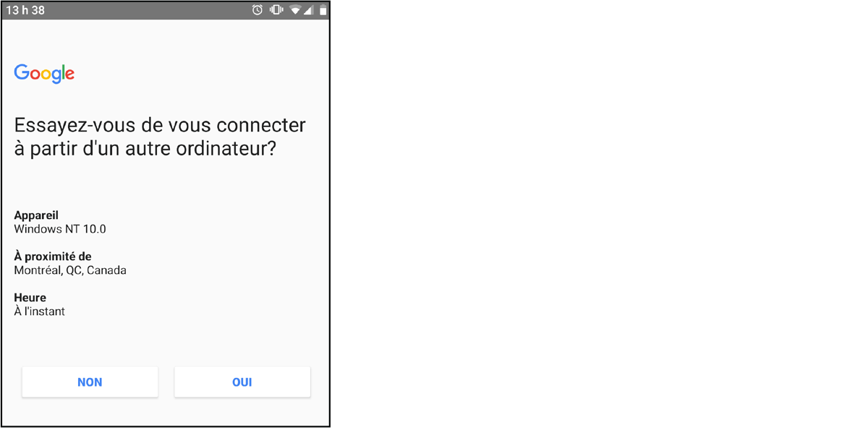Click the country name Canada

click(106, 270)
